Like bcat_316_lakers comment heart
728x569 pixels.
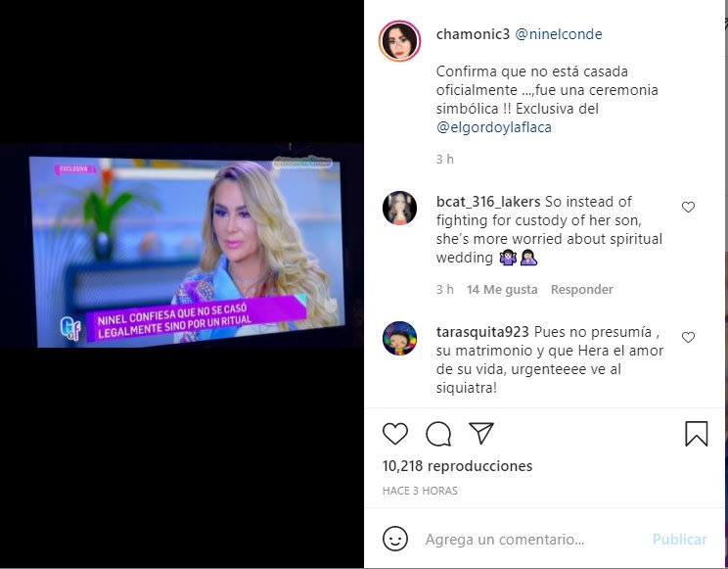click(688, 207)
